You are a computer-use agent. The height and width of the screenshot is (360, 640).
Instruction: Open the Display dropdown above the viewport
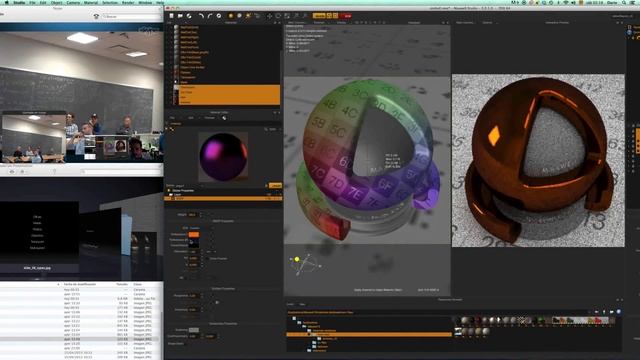[342, 23]
